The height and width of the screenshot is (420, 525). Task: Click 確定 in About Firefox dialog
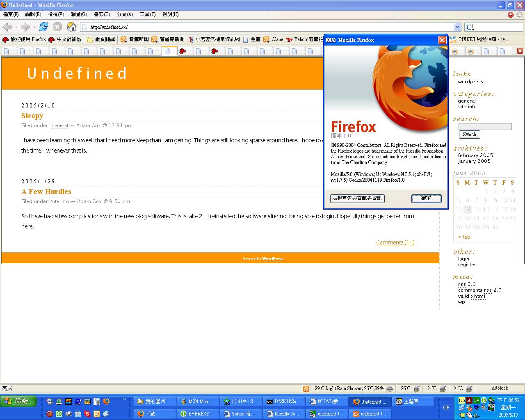pos(427,198)
